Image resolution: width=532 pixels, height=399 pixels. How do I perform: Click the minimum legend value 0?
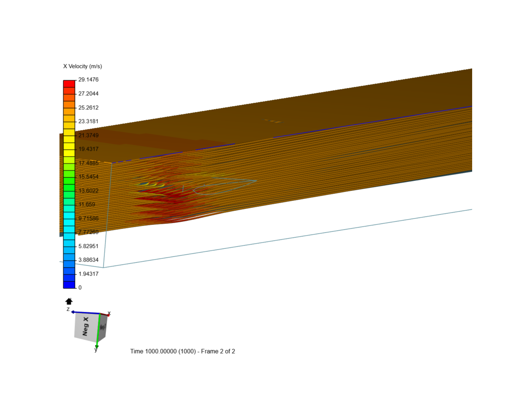point(80,287)
